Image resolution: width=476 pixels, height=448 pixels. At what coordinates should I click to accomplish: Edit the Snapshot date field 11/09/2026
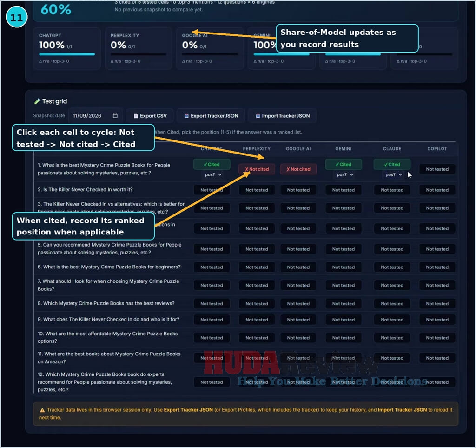pos(95,116)
